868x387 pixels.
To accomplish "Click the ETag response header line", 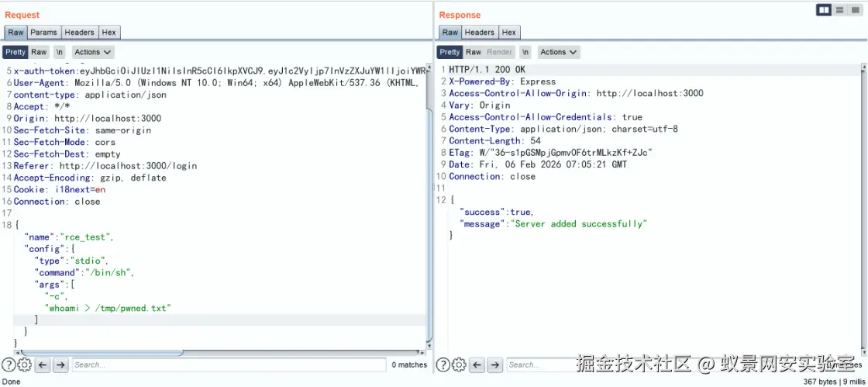I will point(550,152).
